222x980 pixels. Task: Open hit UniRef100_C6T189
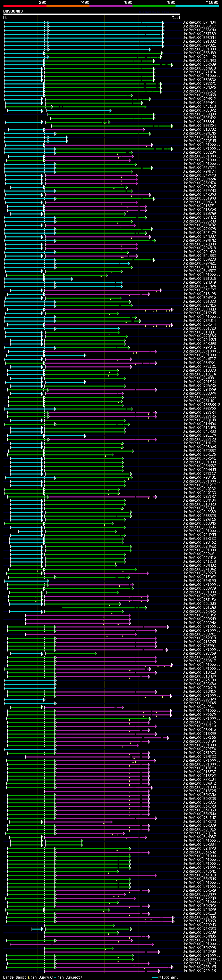tap(199, 34)
